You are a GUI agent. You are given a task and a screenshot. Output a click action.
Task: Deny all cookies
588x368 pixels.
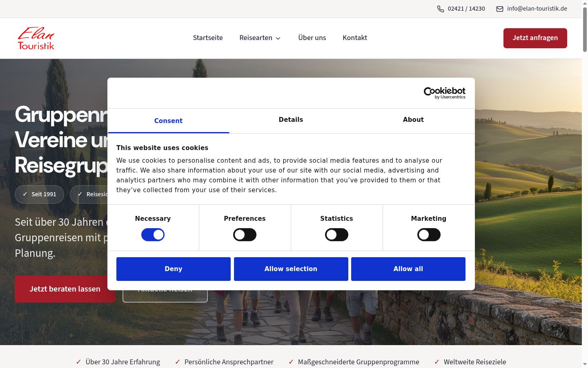[174, 269]
